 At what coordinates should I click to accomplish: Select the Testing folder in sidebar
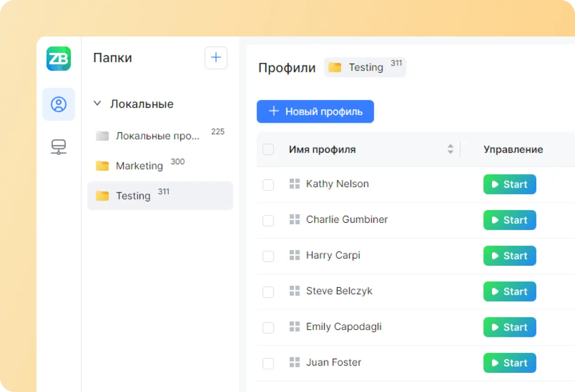(x=160, y=196)
